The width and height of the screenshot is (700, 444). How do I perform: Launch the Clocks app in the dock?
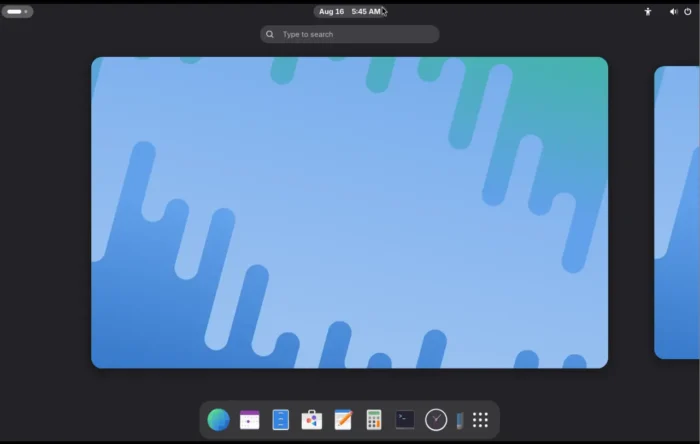[436, 420]
